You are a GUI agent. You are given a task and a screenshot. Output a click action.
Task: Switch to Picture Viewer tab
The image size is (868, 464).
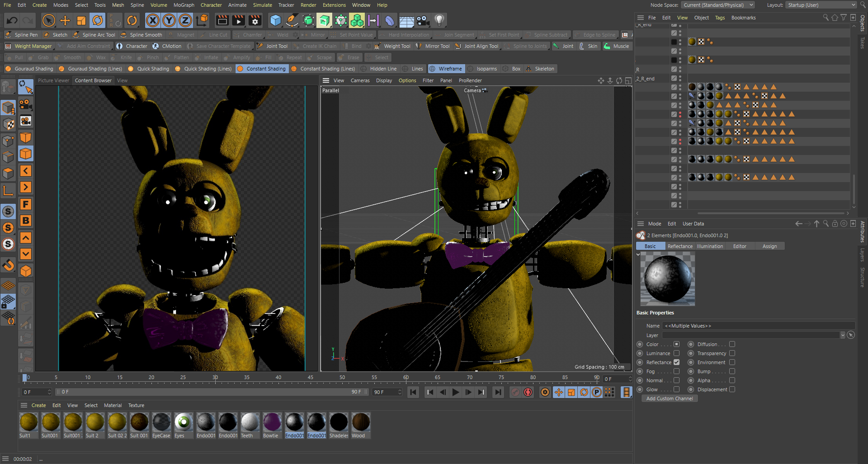(x=53, y=80)
